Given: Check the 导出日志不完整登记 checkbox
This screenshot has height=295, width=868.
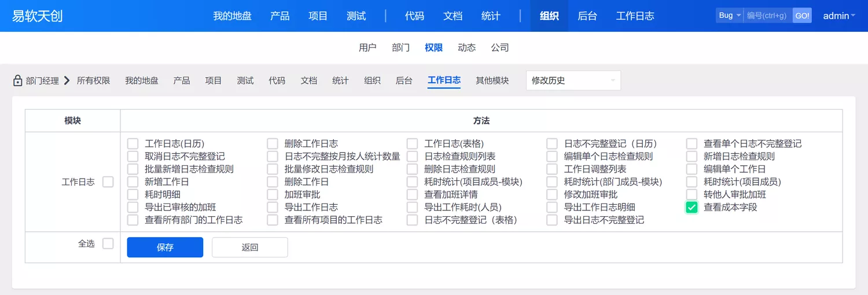Looking at the screenshot, I should pos(552,220).
